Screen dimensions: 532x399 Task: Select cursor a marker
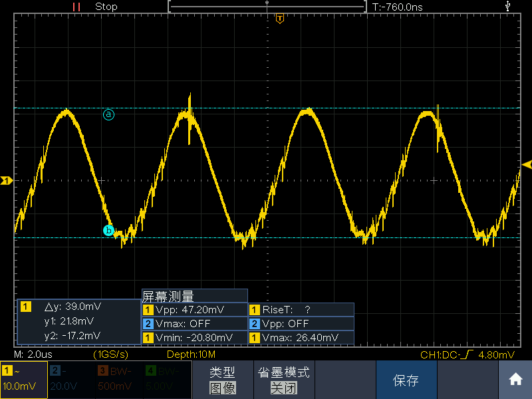coord(108,114)
